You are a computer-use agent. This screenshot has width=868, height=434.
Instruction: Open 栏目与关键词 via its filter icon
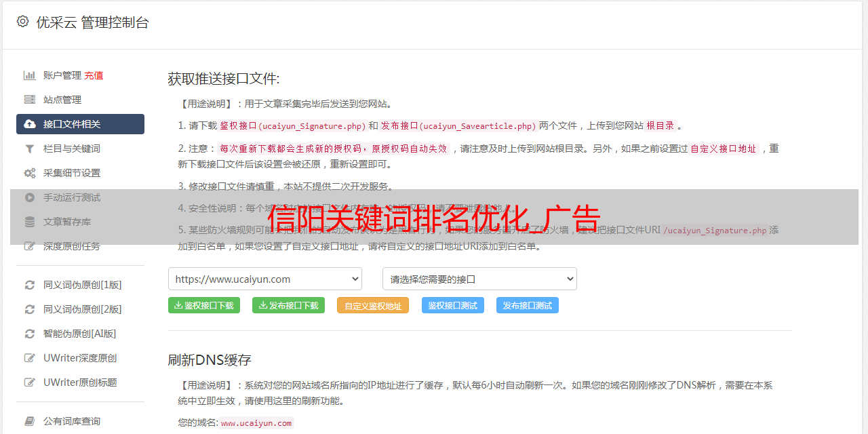(x=30, y=149)
